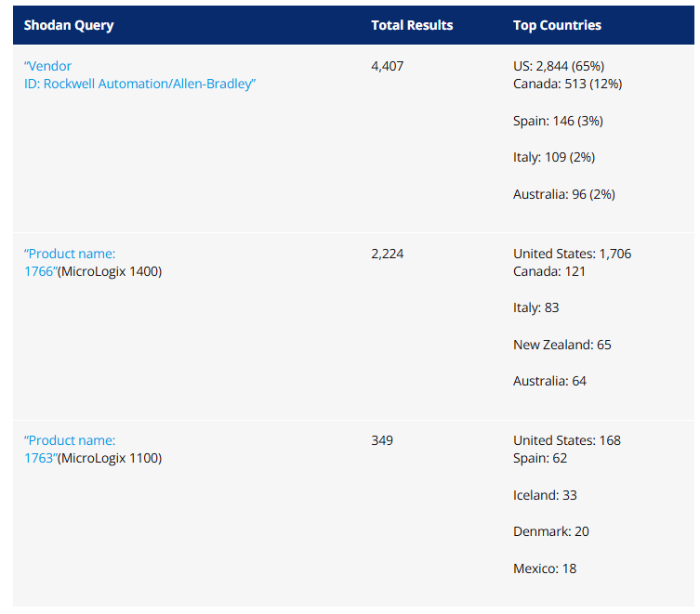Click the "Spain: 62" entry
Screen dimensions: 700x614
[540, 458]
